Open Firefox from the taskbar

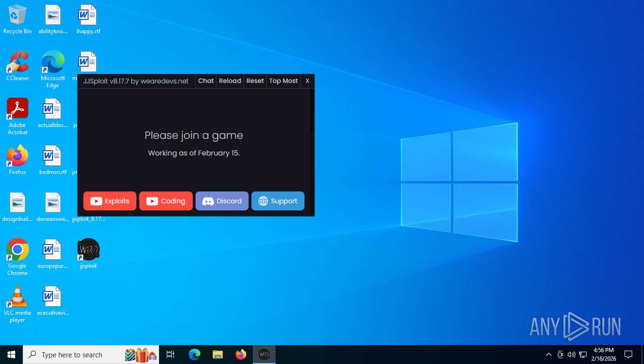(x=241, y=355)
